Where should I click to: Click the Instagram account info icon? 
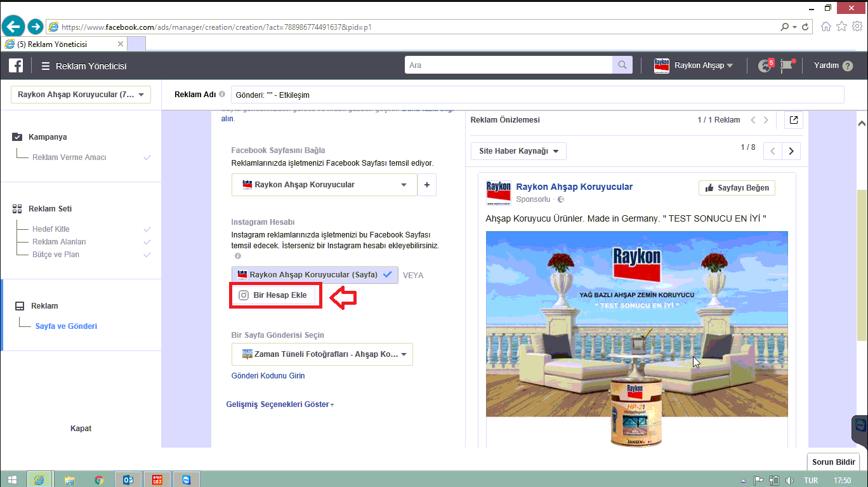click(x=238, y=256)
